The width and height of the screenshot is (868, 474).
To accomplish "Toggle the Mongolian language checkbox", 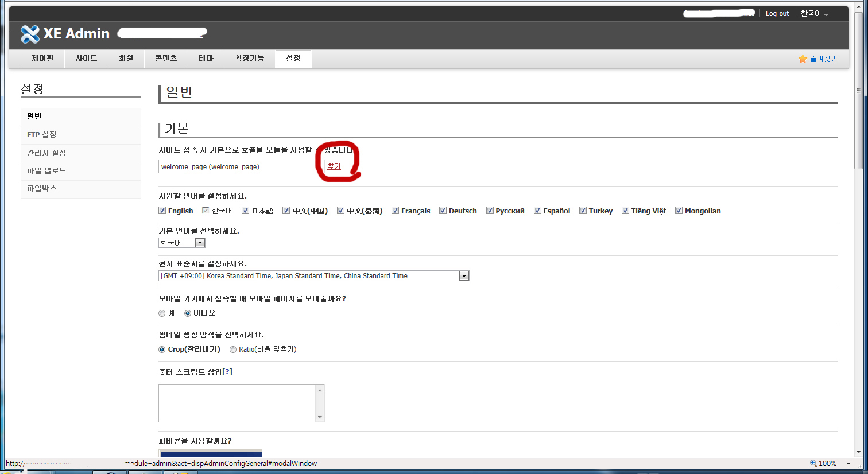I will 679,211.
